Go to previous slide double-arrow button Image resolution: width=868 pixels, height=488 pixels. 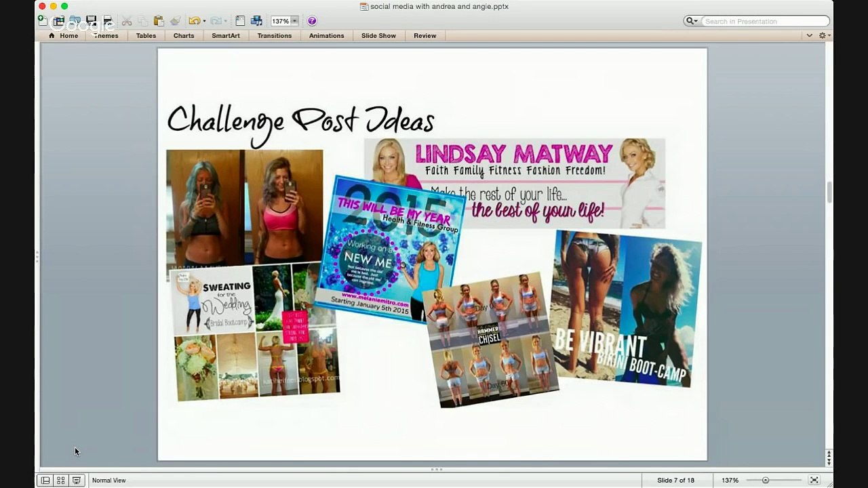(829, 454)
